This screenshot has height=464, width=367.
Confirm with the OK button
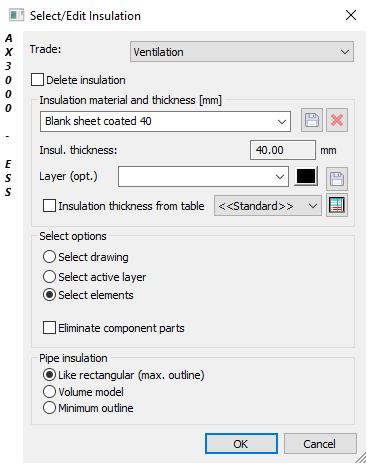pyautogui.click(x=241, y=444)
